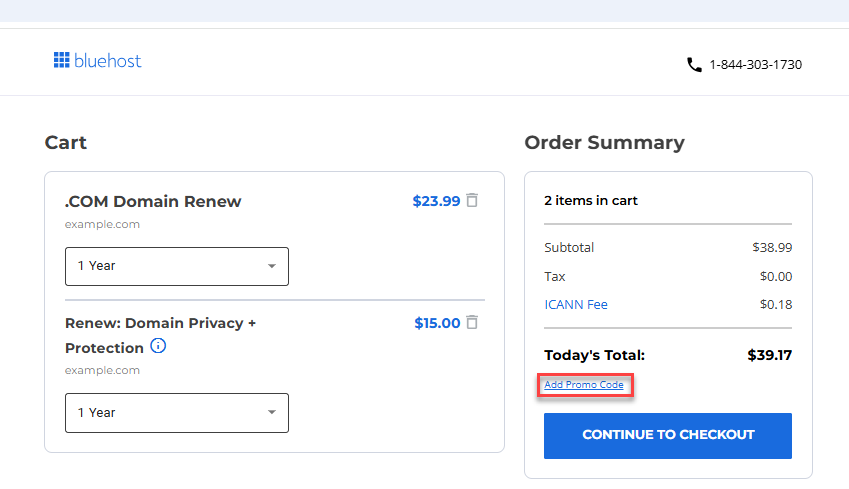Open the Domain Privacy term dropdown
This screenshot has width=849, height=489.
tap(177, 413)
